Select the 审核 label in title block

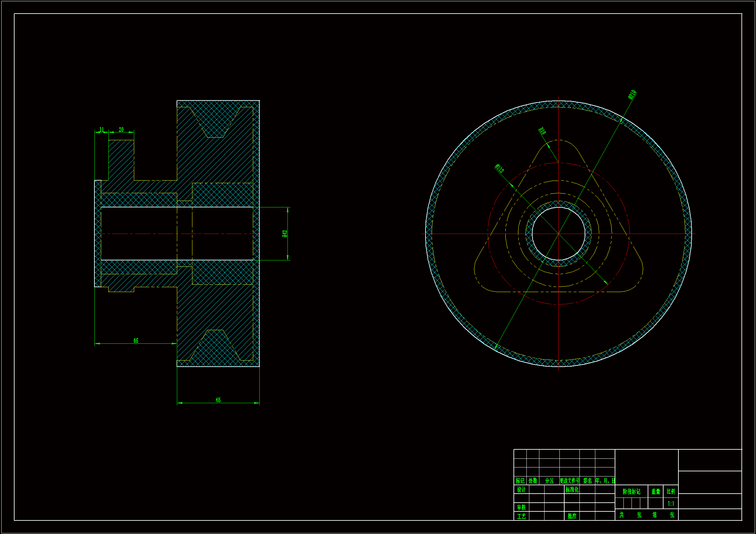[x=521, y=507]
